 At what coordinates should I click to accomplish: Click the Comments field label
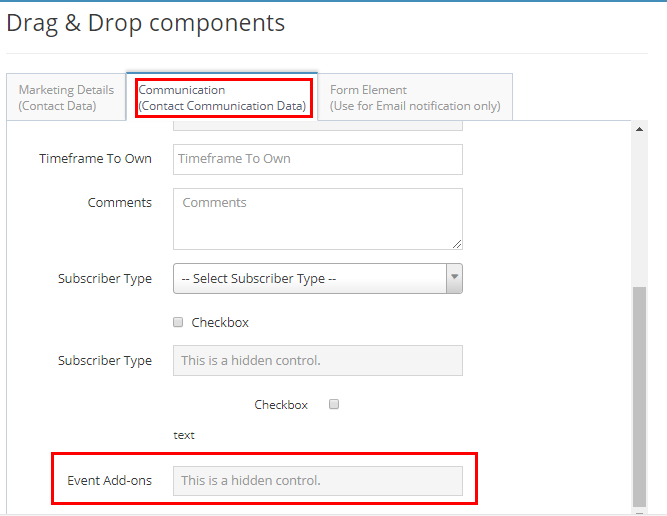click(x=119, y=203)
